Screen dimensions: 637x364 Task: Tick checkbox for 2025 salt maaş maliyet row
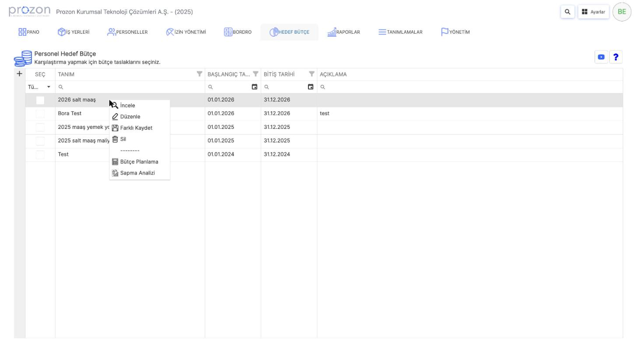coord(40,141)
